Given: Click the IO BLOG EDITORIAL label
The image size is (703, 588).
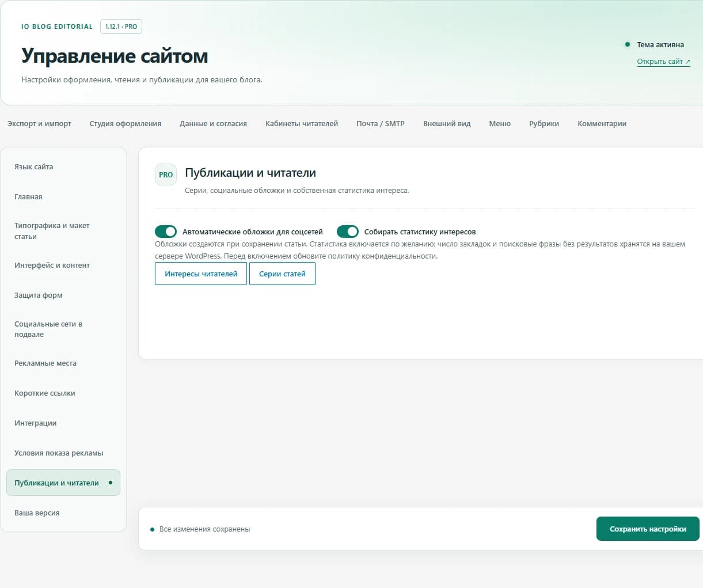Looking at the screenshot, I should coord(57,26).
